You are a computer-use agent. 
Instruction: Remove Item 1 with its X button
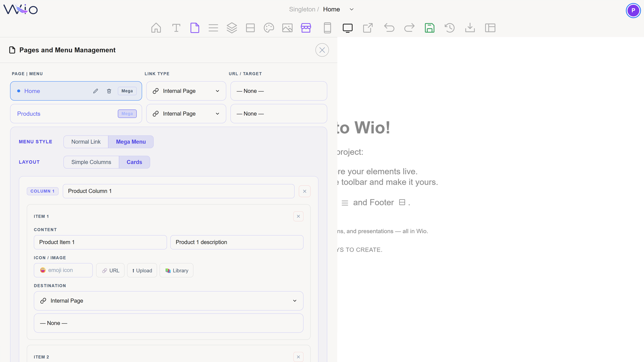click(x=298, y=216)
